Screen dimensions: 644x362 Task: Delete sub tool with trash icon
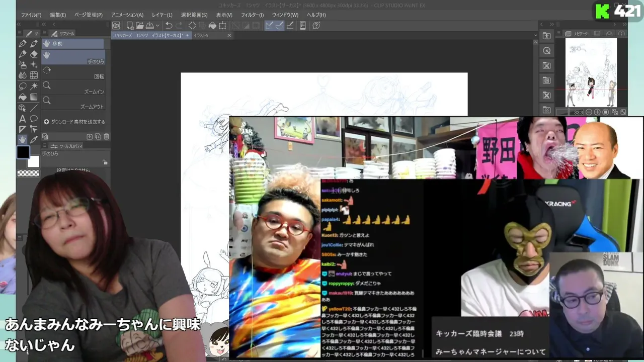pos(106,137)
